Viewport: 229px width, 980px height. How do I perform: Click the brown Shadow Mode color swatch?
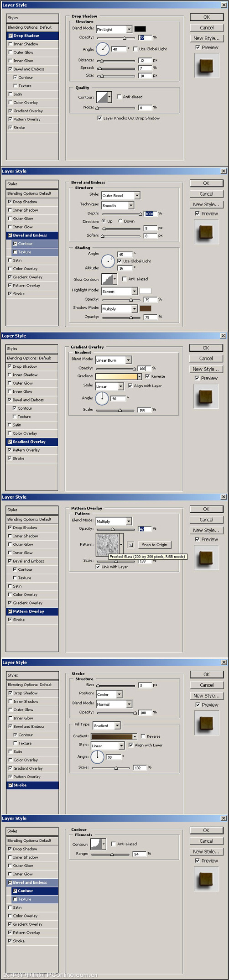pyautogui.click(x=145, y=308)
